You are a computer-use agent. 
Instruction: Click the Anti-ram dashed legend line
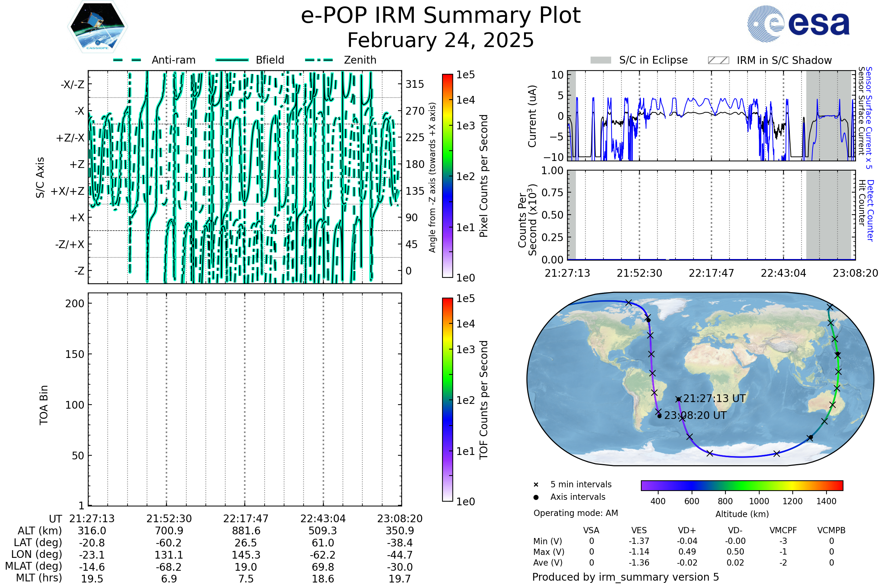coord(127,60)
